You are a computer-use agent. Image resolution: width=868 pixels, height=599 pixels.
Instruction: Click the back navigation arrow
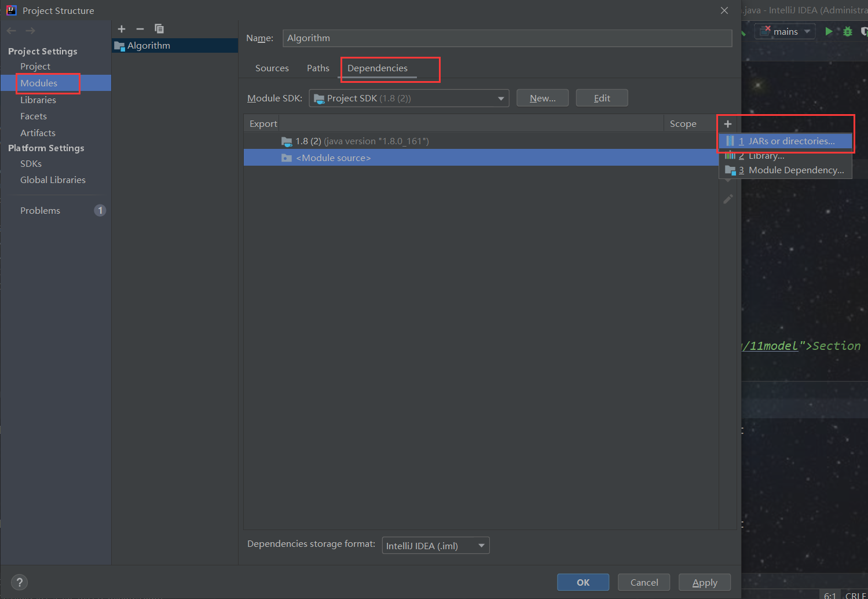(12, 31)
